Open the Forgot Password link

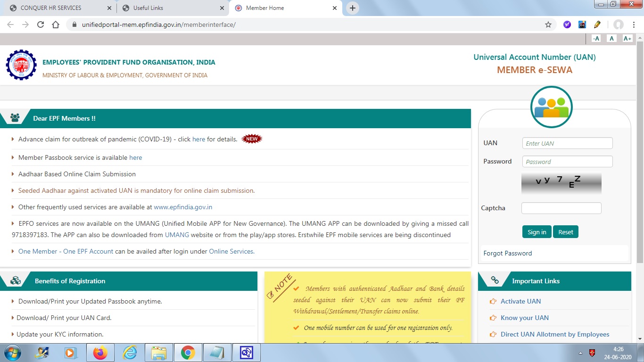(x=507, y=253)
